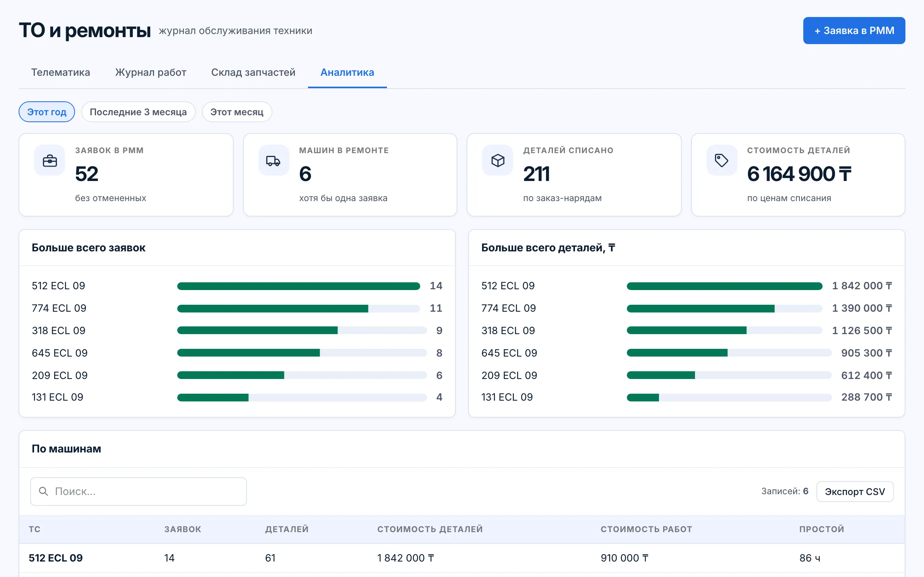The image size is (924, 577).
Task: Click the Деталей column header
Action: coord(287,529)
